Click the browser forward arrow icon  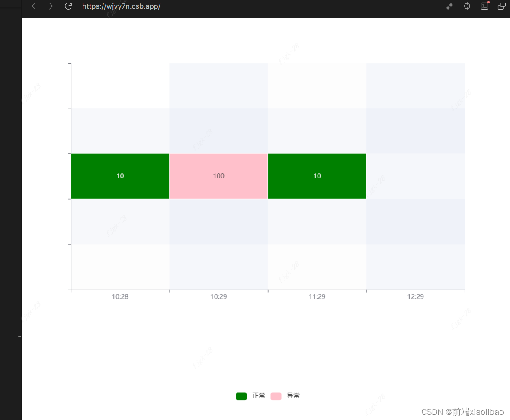[x=51, y=6]
